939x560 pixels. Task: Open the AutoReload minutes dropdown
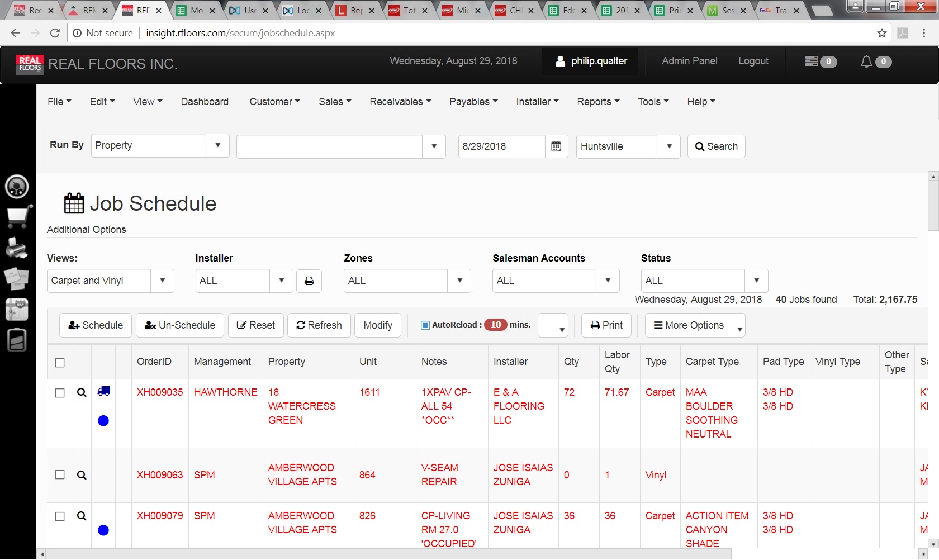click(553, 325)
